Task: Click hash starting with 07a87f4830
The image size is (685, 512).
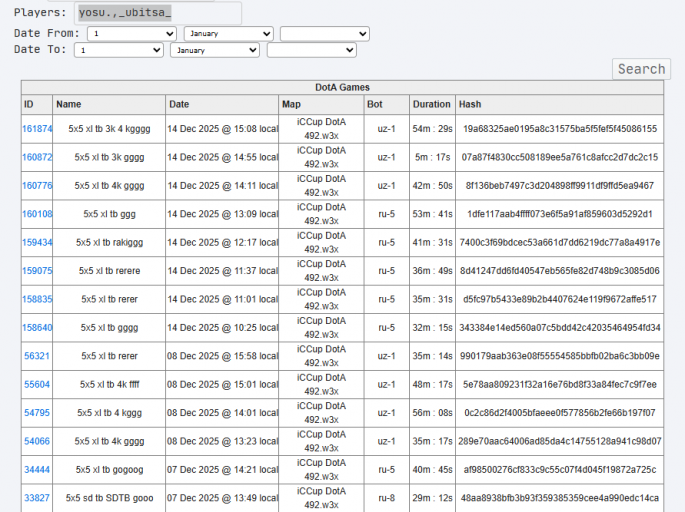Action: click(560, 157)
